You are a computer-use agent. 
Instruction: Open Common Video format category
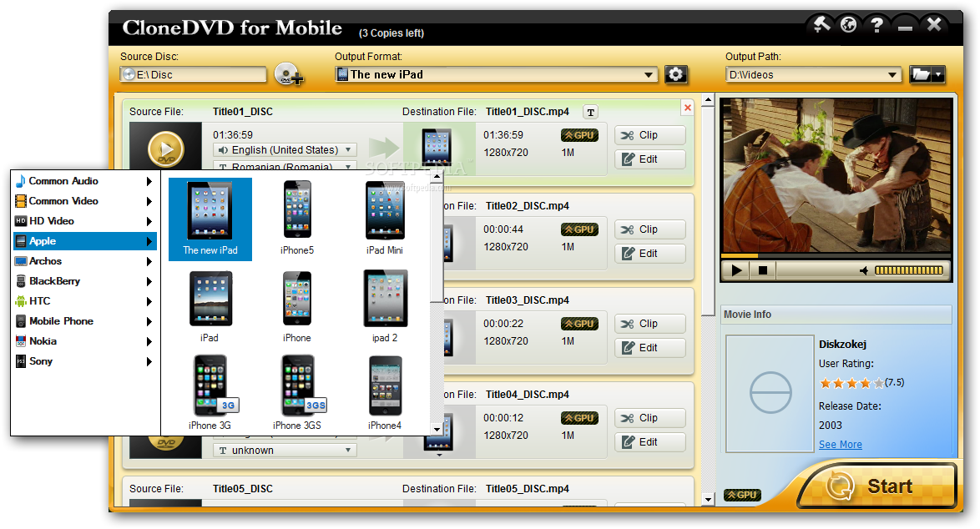[84, 201]
